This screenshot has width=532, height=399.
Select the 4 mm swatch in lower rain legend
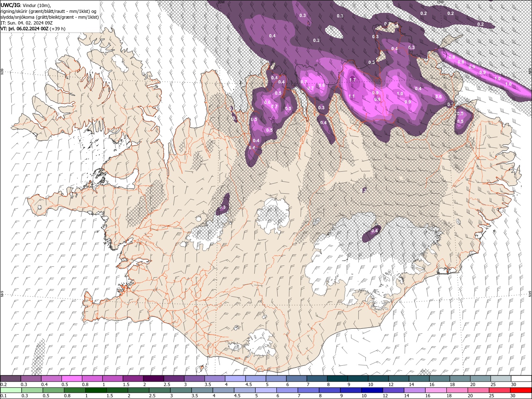click(223, 390)
